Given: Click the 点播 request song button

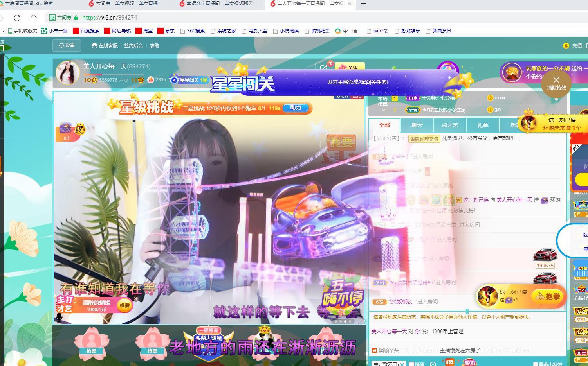Looking at the screenshot, I should [x=124, y=305].
